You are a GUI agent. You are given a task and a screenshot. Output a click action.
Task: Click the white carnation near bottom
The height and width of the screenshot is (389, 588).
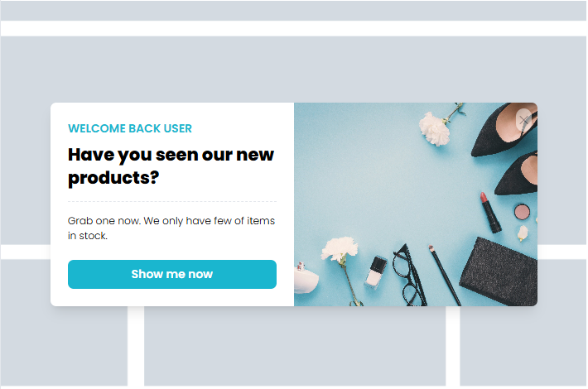coord(340,249)
